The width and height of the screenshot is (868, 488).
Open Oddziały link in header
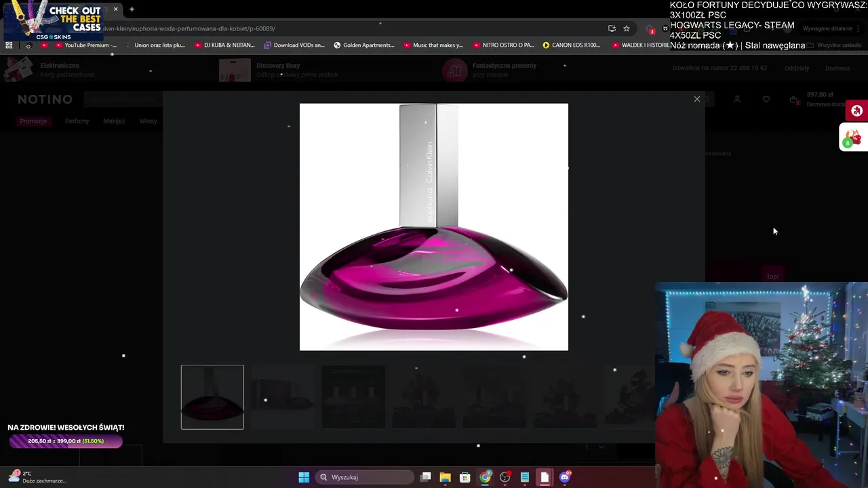click(x=797, y=68)
